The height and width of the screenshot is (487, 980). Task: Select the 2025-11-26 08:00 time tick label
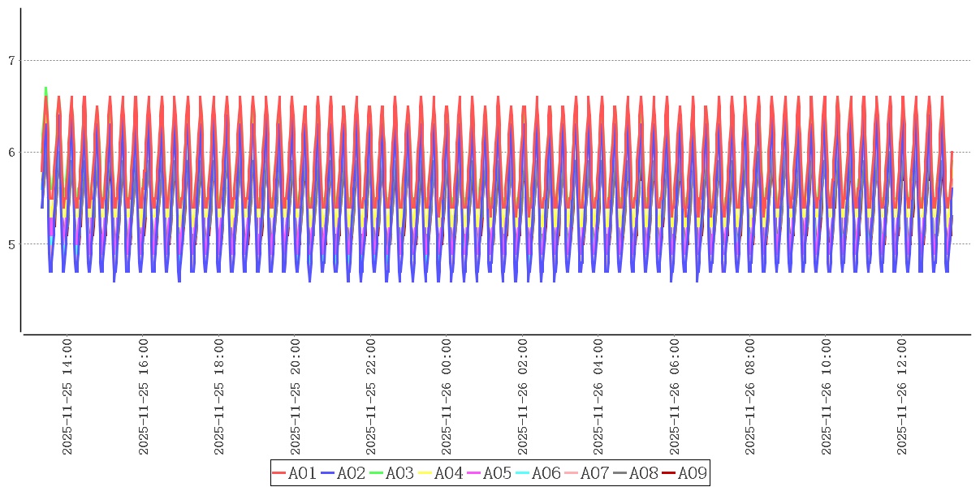point(750,397)
